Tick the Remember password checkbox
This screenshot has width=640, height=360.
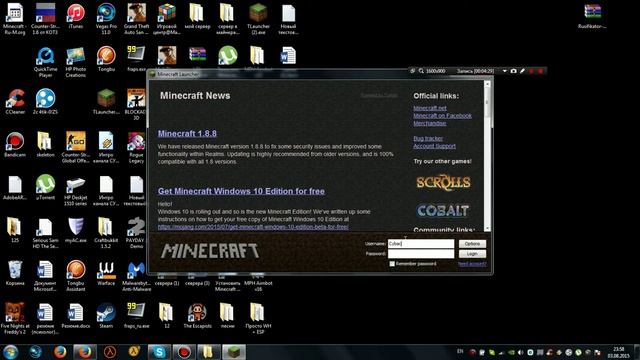pyautogui.click(x=392, y=264)
